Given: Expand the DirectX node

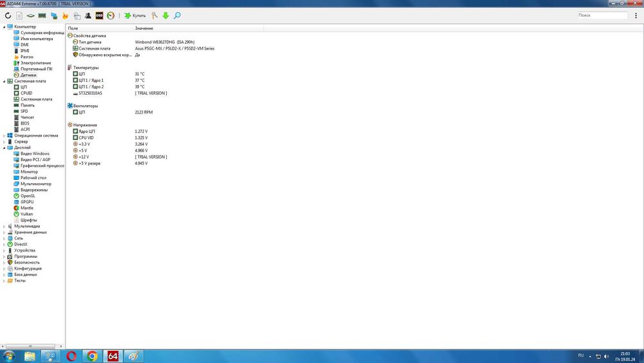Looking at the screenshot, I should coord(4,244).
